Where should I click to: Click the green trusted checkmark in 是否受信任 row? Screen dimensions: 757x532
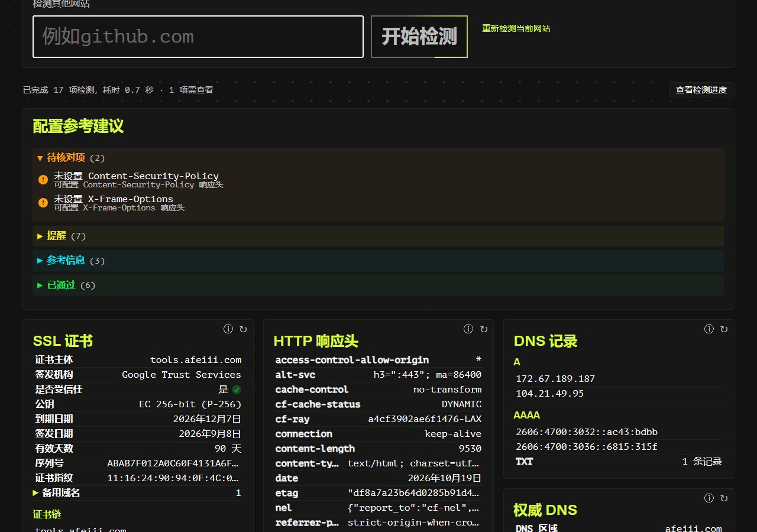(x=237, y=390)
